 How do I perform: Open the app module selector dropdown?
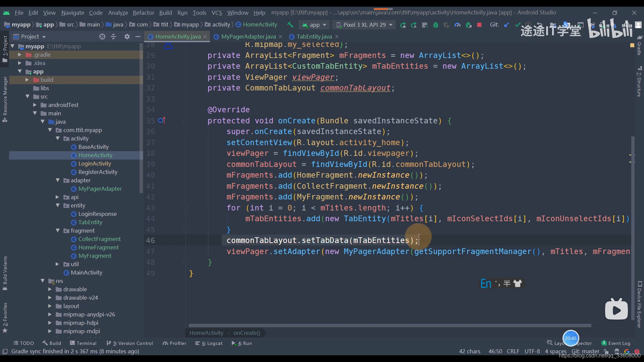click(x=315, y=25)
